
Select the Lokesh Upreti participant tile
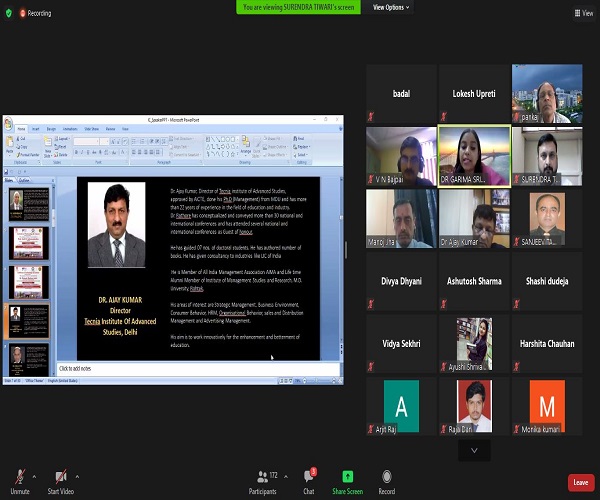coord(474,94)
